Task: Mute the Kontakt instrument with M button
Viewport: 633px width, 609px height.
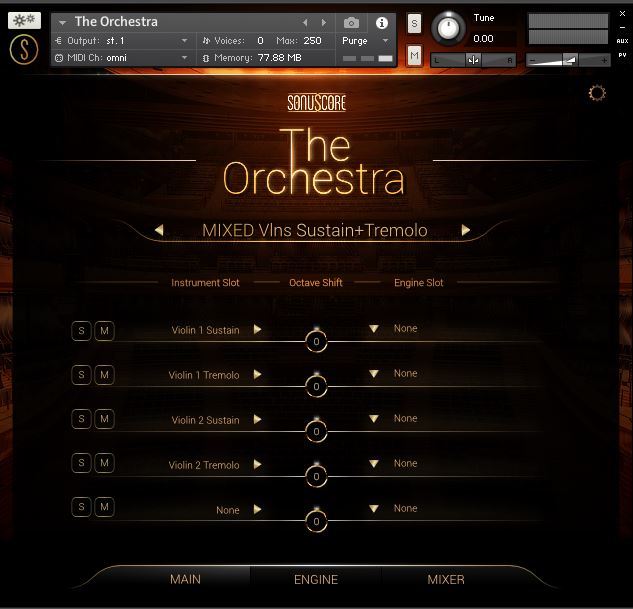Action: tap(414, 55)
